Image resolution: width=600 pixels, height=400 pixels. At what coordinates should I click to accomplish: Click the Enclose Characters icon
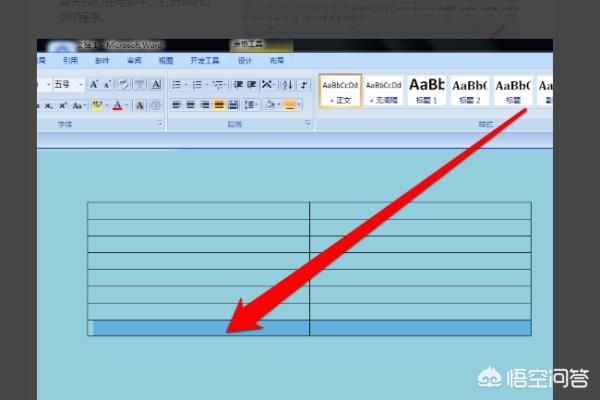(155, 106)
